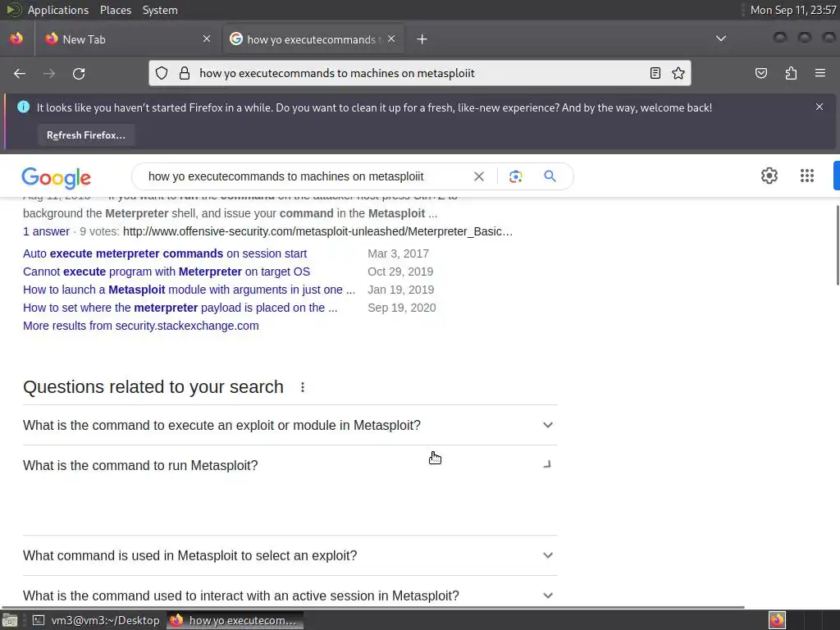Click the clock showing Mon Sep 11
The height and width of the screenshot is (630, 840).
(x=793, y=10)
